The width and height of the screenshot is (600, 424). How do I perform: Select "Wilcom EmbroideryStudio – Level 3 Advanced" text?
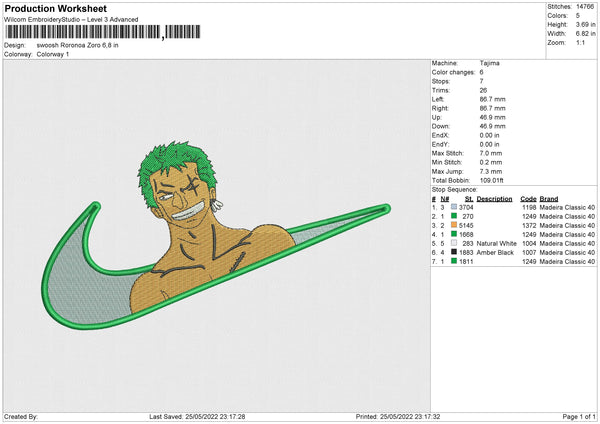click(x=71, y=20)
